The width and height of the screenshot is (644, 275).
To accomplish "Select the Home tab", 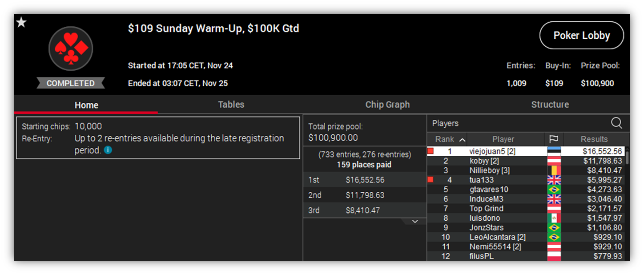I will [86, 105].
